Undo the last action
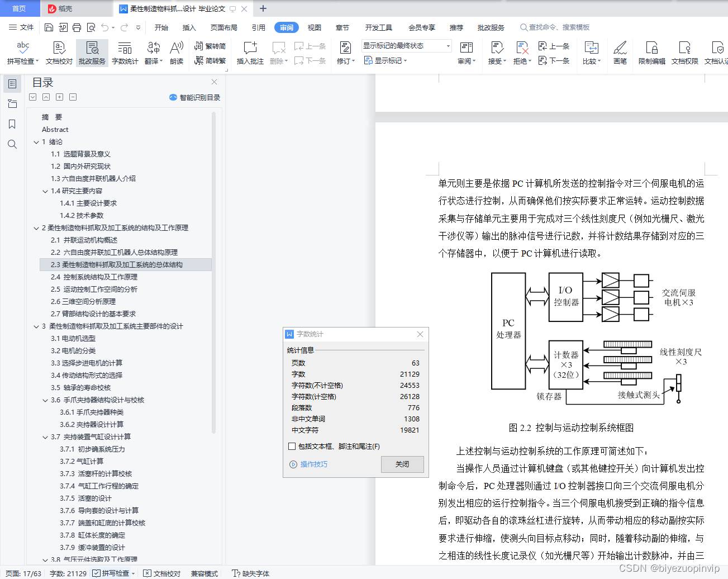The image size is (728, 579). click(x=105, y=27)
